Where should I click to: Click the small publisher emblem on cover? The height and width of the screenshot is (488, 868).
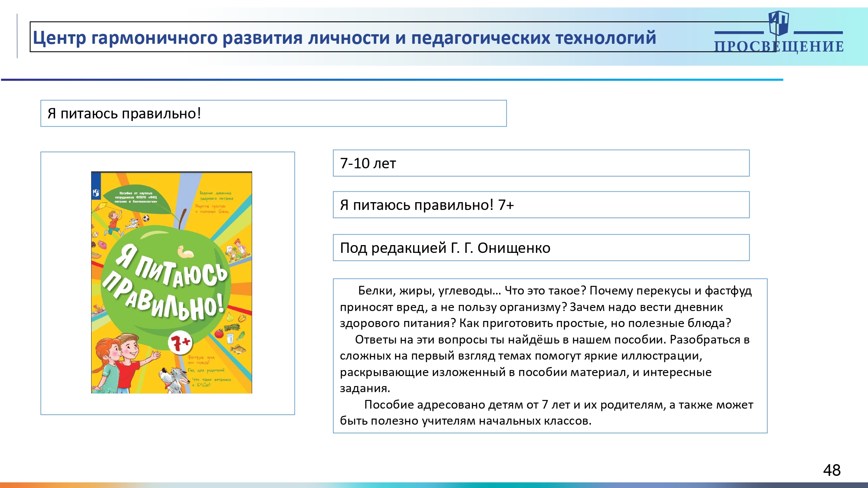[96, 193]
